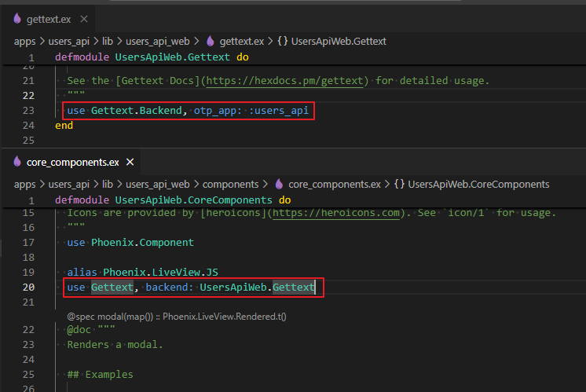Viewport: 586px width, 392px height.
Task: Click line number 23 in gettext.ex gutter
Action: pyautogui.click(x=28, y=111)
